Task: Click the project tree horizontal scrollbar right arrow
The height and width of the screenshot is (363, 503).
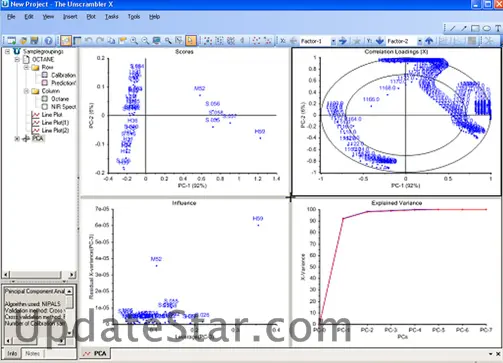Action: coord(72,275)
